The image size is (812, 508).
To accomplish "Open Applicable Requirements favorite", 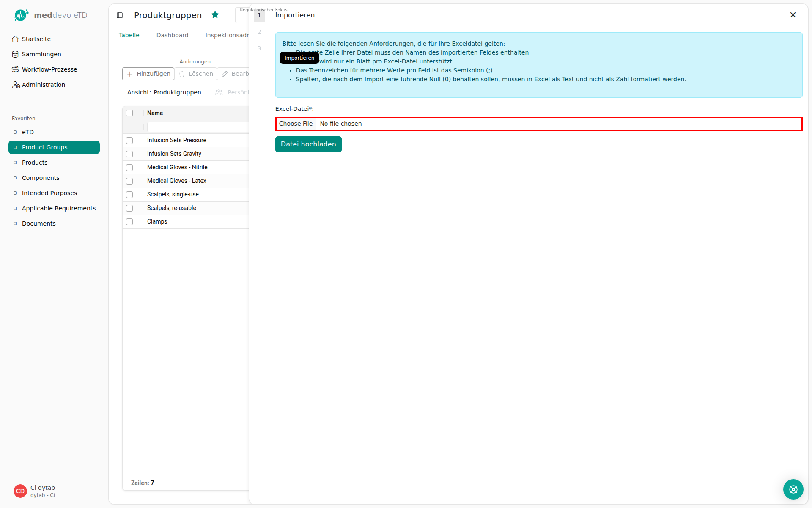I will tap(59, 208).
